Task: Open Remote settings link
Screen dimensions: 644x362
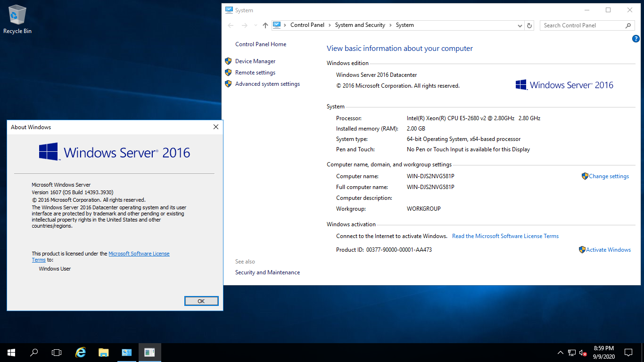Action: (x=255, y=73)
